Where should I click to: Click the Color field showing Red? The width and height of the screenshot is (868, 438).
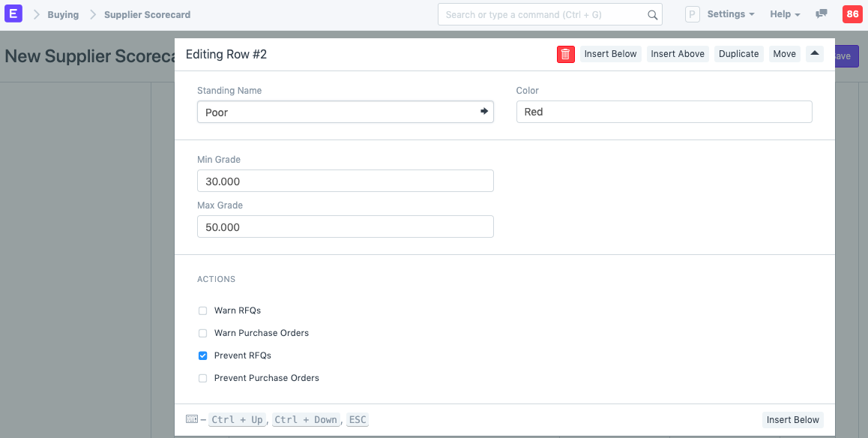click(x=664, y=111)
